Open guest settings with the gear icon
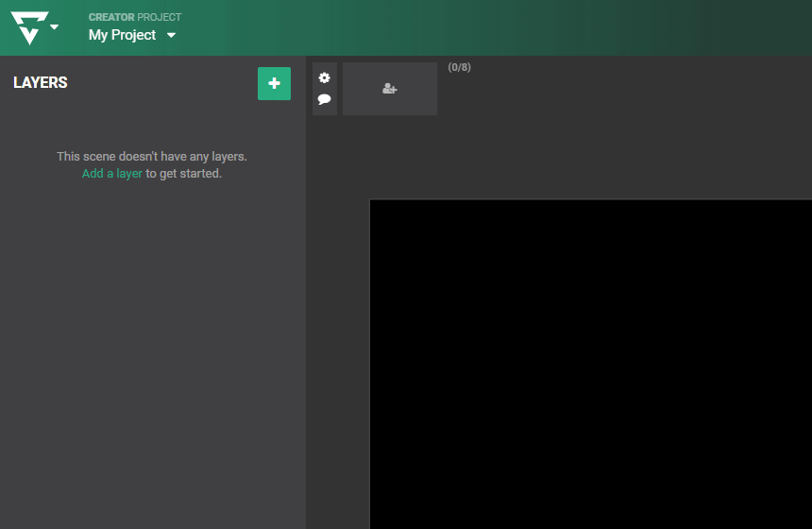This screenshot has height=529, width=812. 325,77
